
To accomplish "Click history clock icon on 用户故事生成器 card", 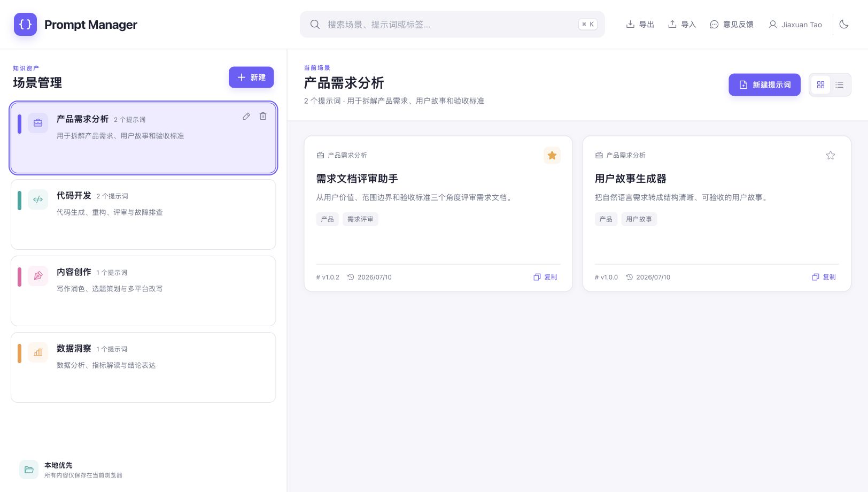I will click(x=629, y=277).
